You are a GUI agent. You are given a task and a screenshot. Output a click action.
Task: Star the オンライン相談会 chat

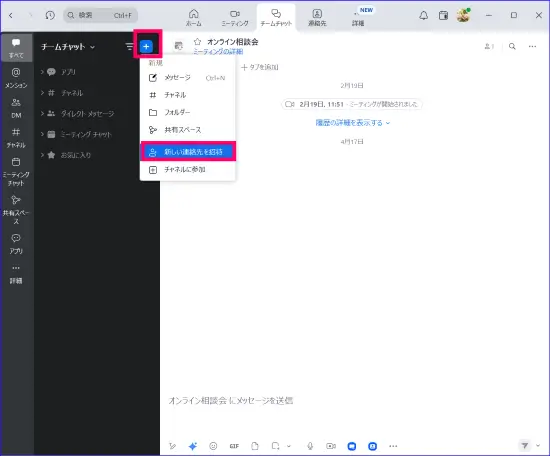coord(197,42)
